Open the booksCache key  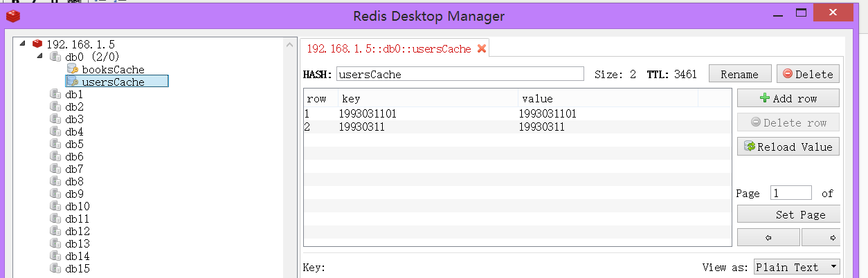coord(113,69)
